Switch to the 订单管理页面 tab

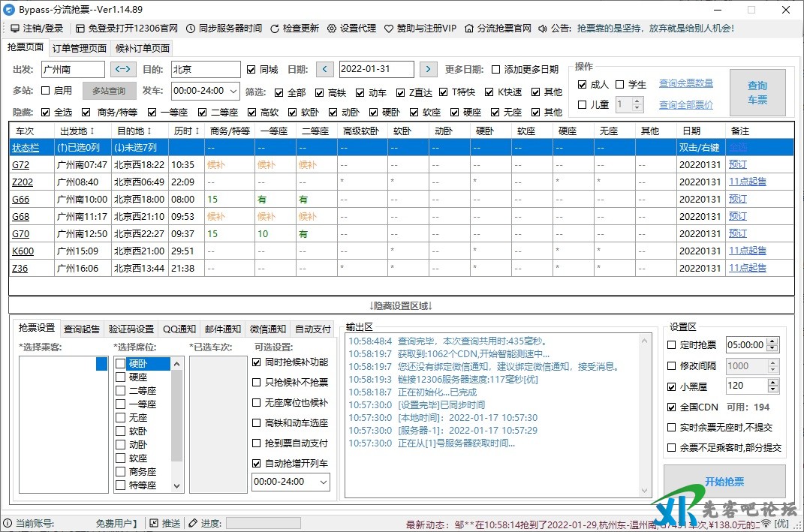tap(80, 49)
